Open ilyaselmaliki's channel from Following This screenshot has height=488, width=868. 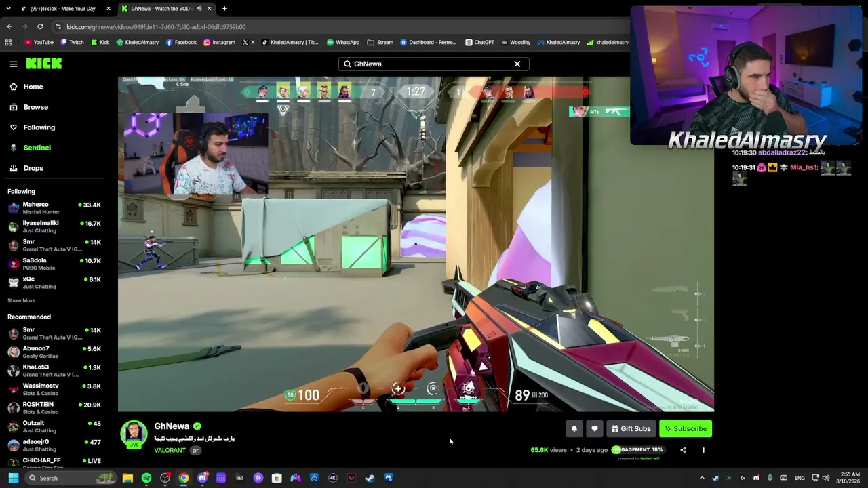pyautogui.click(x=54, y=226)
